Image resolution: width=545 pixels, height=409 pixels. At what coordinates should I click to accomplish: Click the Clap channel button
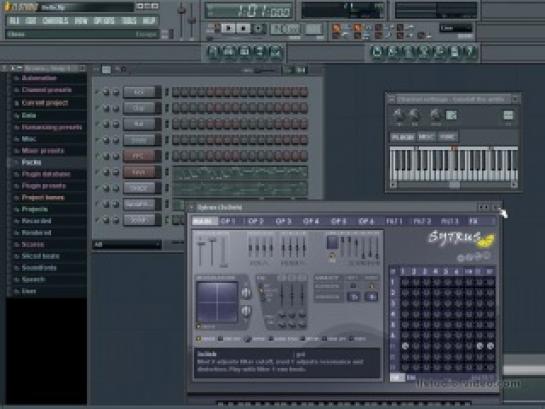[139, 108]
